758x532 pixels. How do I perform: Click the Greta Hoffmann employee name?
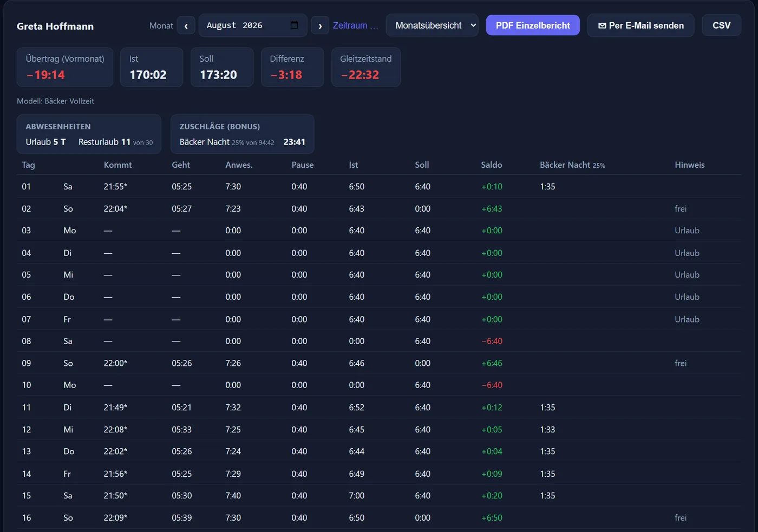pos(55,26)
